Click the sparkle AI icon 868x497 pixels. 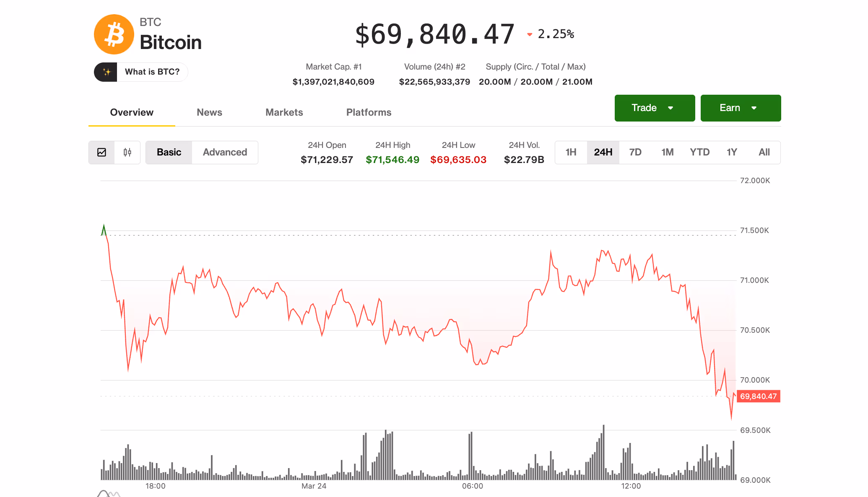[107, 72]
